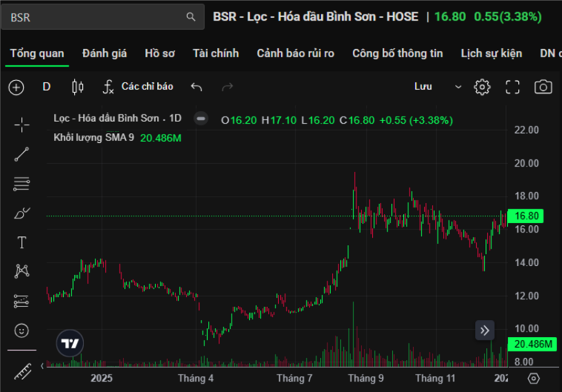
Task: Open the D timeframe interval selector
Action: (x=46, y=87)
